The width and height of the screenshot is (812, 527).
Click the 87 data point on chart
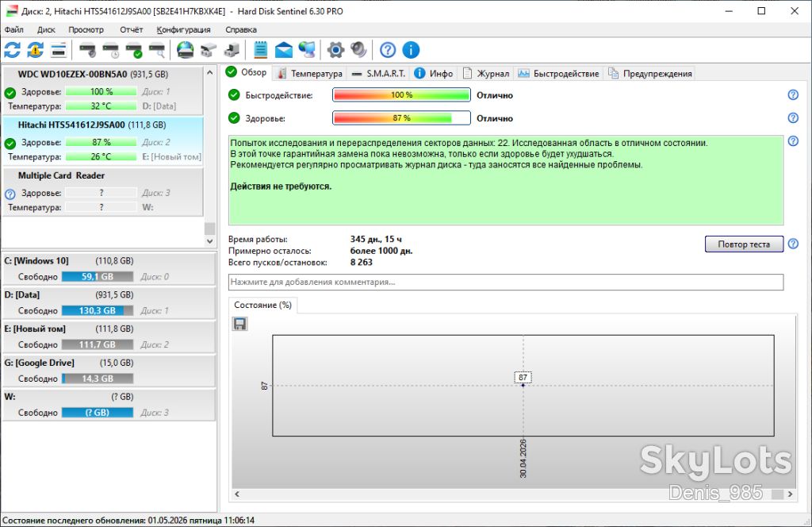[523, 385]
